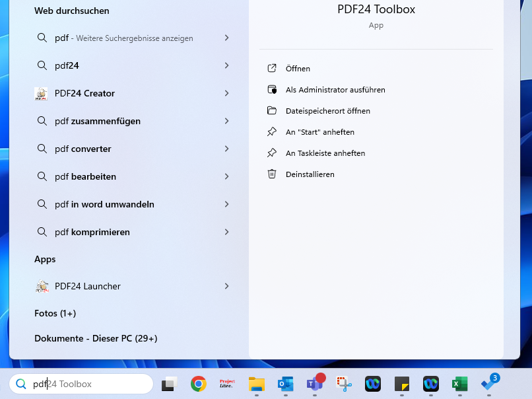
Task: Open Sticky Notes taskbar icon
Action: pyautogui.click(x=402, y=384)
